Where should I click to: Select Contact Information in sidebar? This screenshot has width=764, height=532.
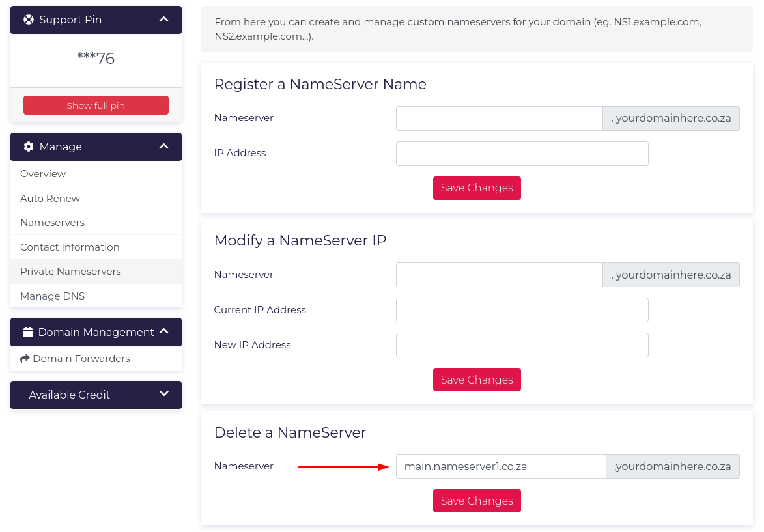[70, 247]
